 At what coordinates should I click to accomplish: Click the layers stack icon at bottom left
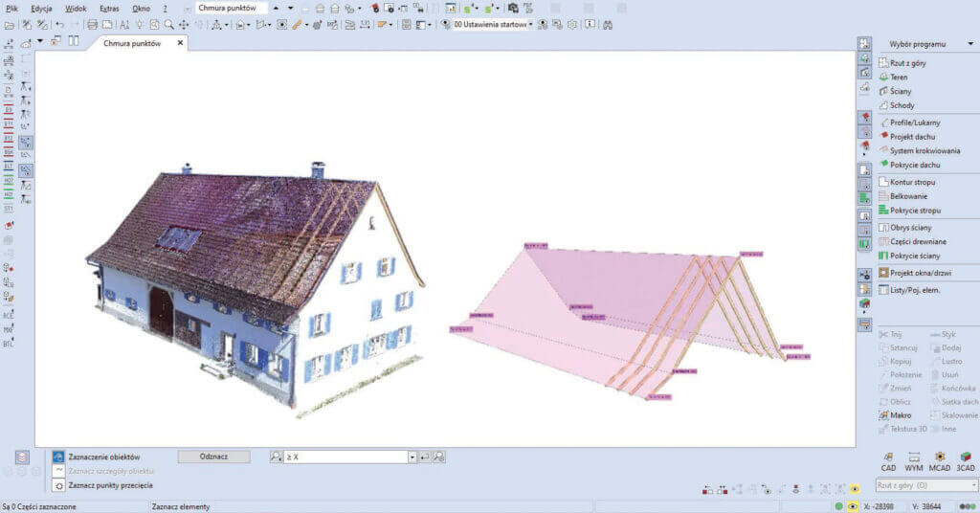(22, 457)
